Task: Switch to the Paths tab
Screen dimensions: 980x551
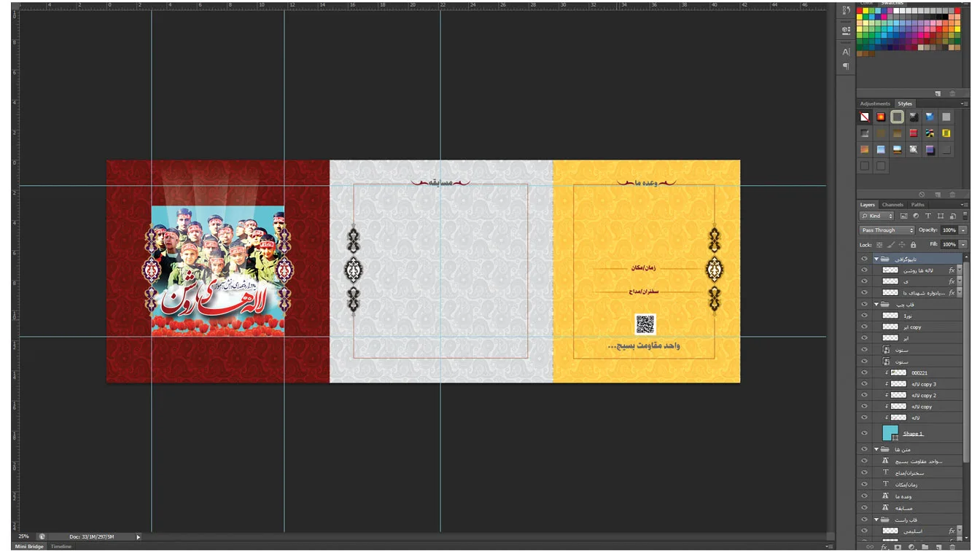Action: [917, 205]
